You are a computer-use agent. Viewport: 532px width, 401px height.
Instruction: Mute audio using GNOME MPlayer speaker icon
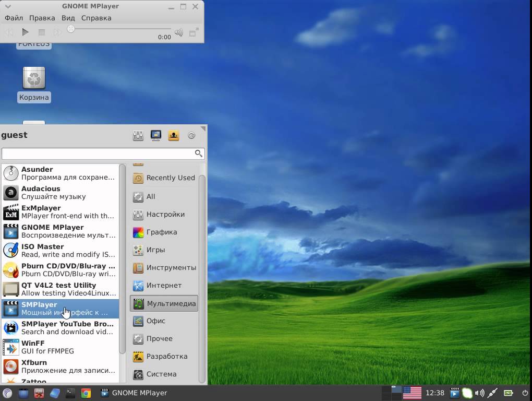click(179, 32)
